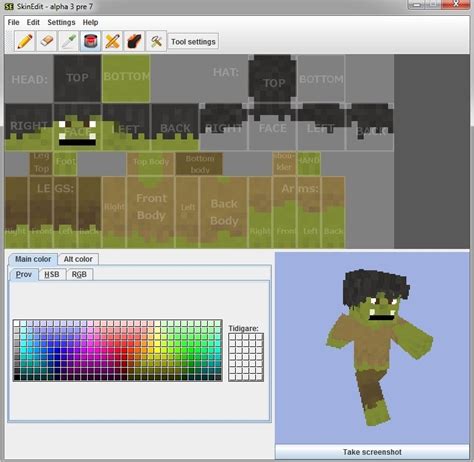Switch to the Alt color tab

(x=78, y=259)
